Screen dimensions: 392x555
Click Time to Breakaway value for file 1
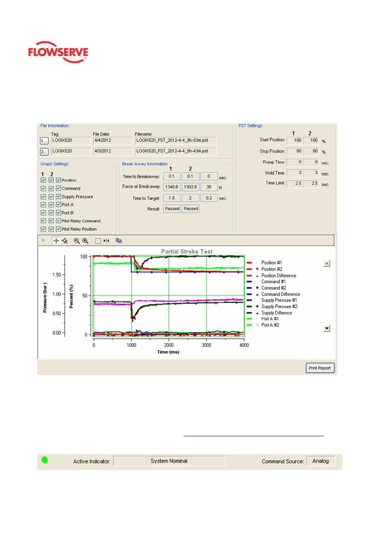point(172,176)
